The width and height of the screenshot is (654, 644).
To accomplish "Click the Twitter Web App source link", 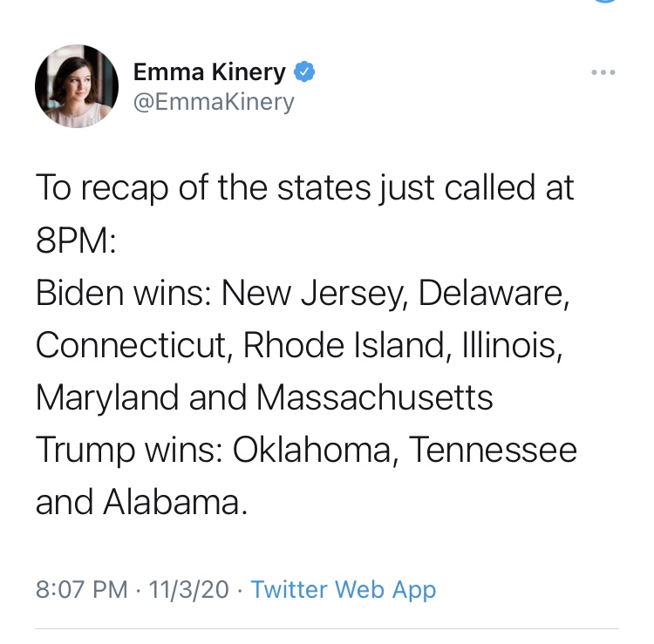I will [x=344, y=589].
